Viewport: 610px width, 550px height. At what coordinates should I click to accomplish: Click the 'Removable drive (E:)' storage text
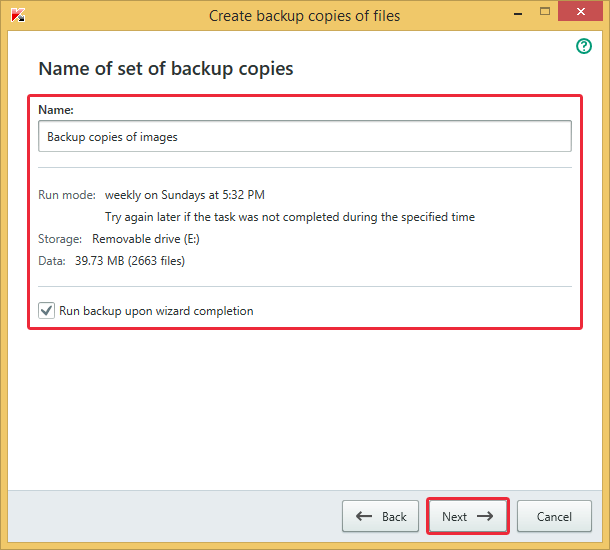[146, 238]
